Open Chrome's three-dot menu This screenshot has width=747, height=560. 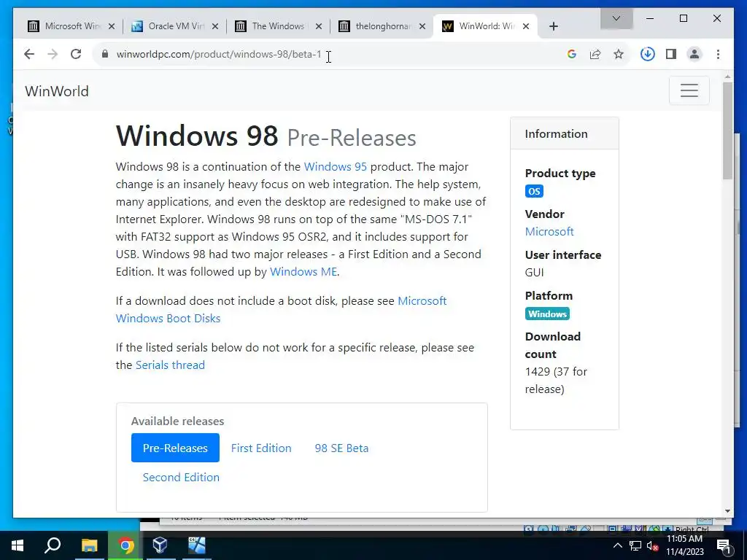coord(718,54)
